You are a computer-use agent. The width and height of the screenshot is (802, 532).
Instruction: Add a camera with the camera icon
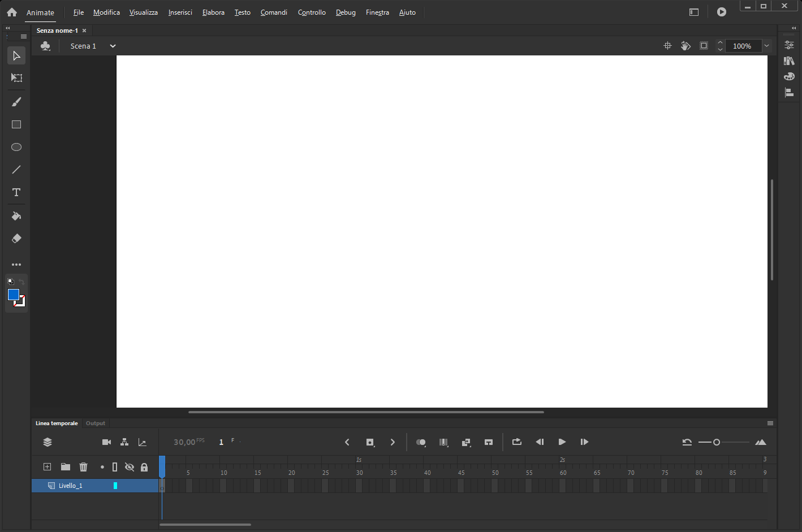(x=106, y=442)
